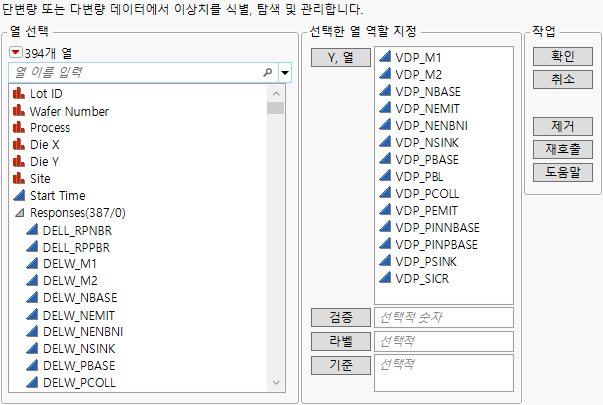Select the Wafer Number column name

pyautogui.click(x=70, y=111)
